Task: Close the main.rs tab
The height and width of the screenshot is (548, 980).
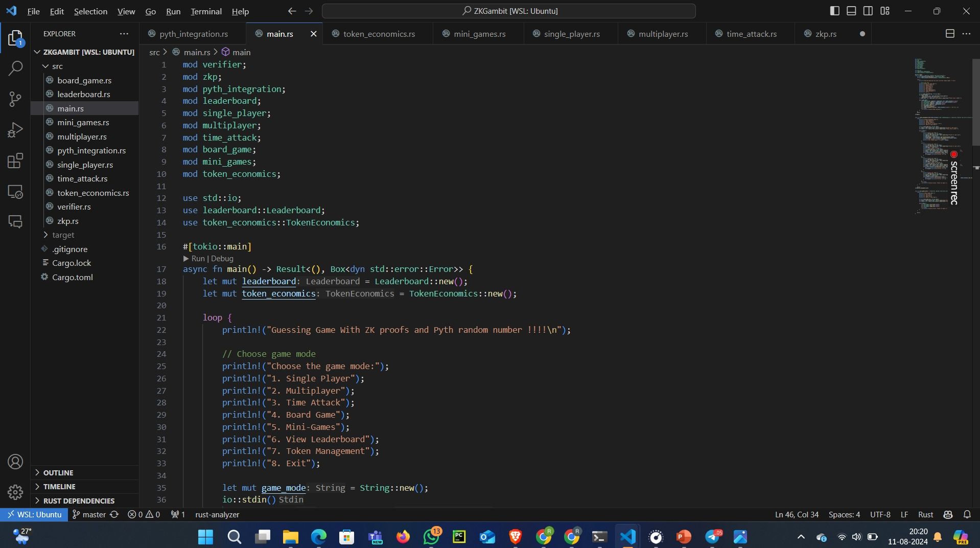Action: coord(314,34)
